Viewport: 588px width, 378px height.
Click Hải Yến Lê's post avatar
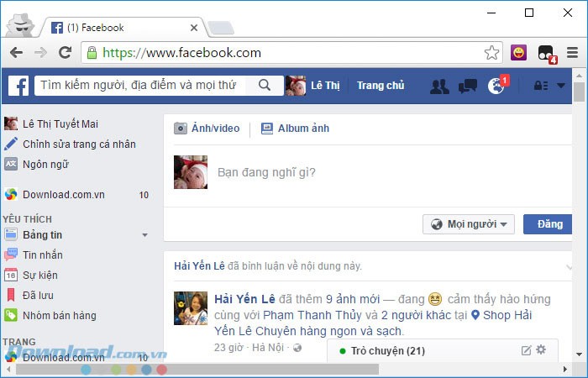tap(191, 308)
